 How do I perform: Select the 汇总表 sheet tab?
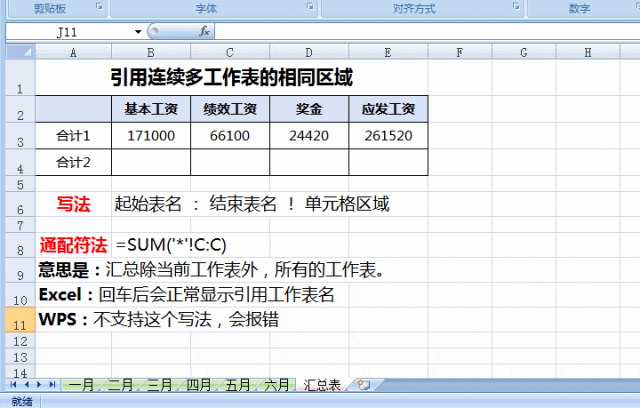click(x=322, y=385)
